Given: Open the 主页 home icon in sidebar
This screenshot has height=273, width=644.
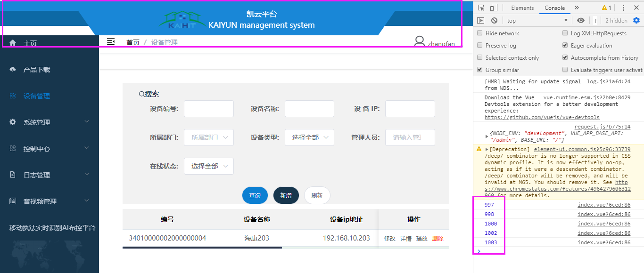Looking at the screenshot, I should [12, 42].
